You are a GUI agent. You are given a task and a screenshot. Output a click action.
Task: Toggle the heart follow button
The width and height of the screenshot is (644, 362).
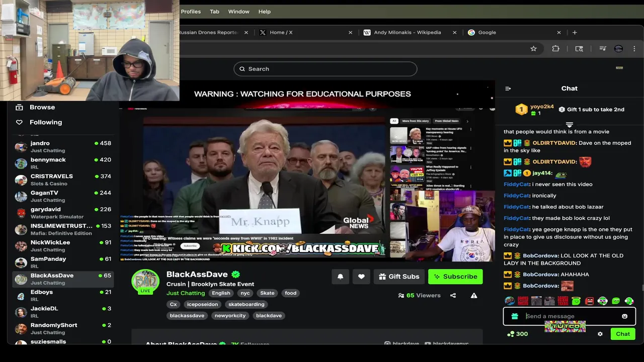tap(361, 277)
